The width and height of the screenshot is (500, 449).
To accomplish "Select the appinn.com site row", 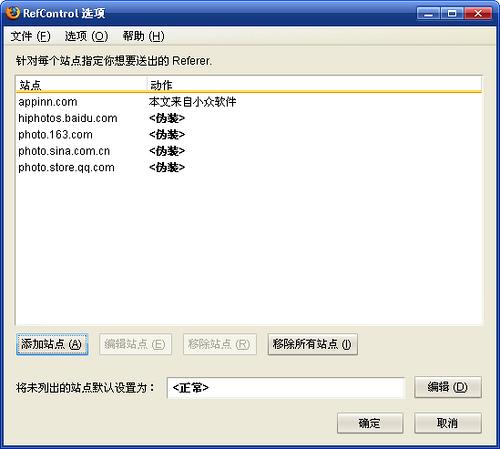I will pos(248,102).
